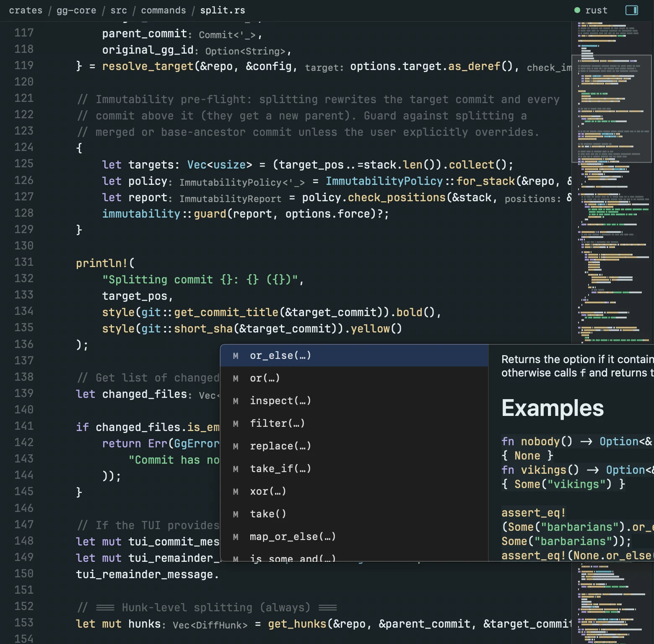Click fn nobody() in the docs example
Screen dimensions: 654x644
pyautogui.click(x=537, y=441)
